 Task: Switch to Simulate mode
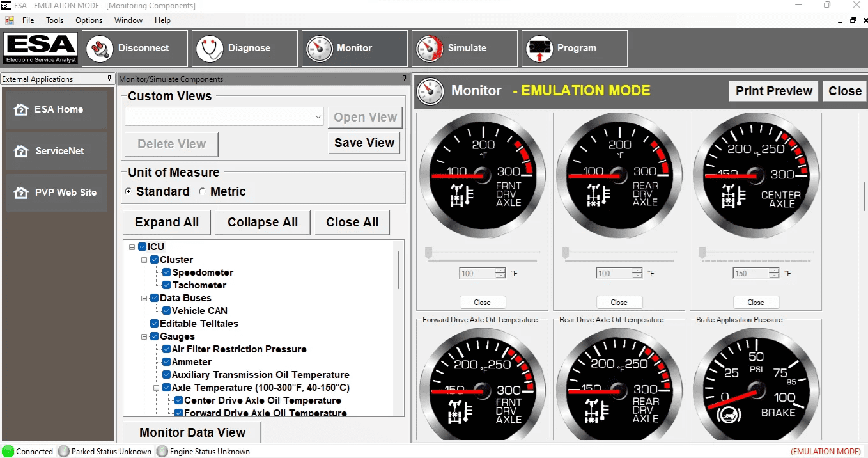pyautogui.click(x=464, y=48)
